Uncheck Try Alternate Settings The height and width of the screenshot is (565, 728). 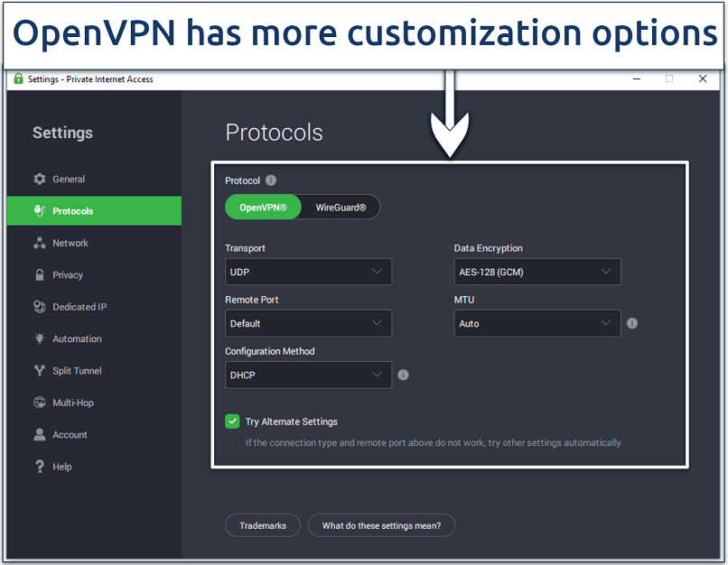[232, 421]
